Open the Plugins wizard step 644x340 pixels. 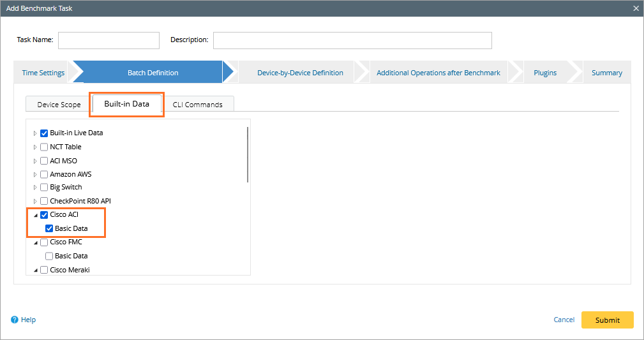(x=544, y=73)
